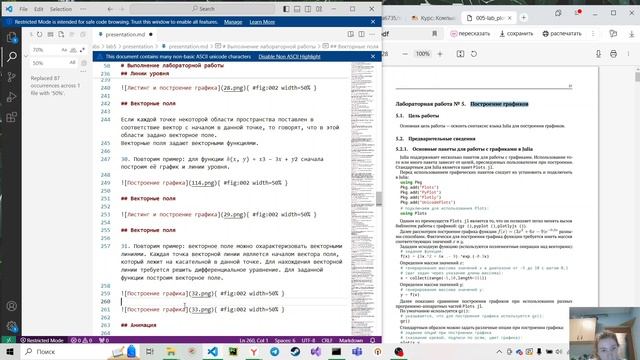Go back in editor navigation
The width and height of the screenshot is (640, 360).
110,9
